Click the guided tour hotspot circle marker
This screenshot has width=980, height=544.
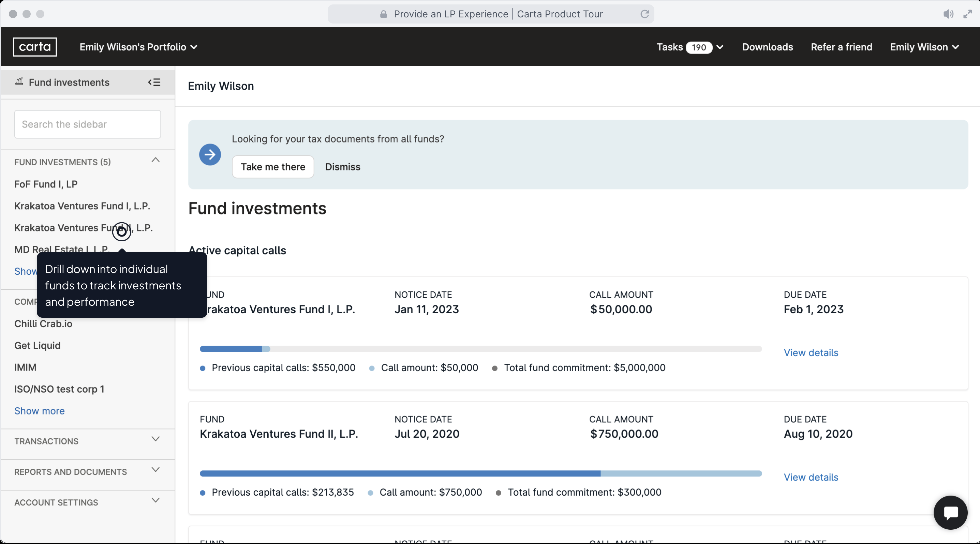point(121,231)
